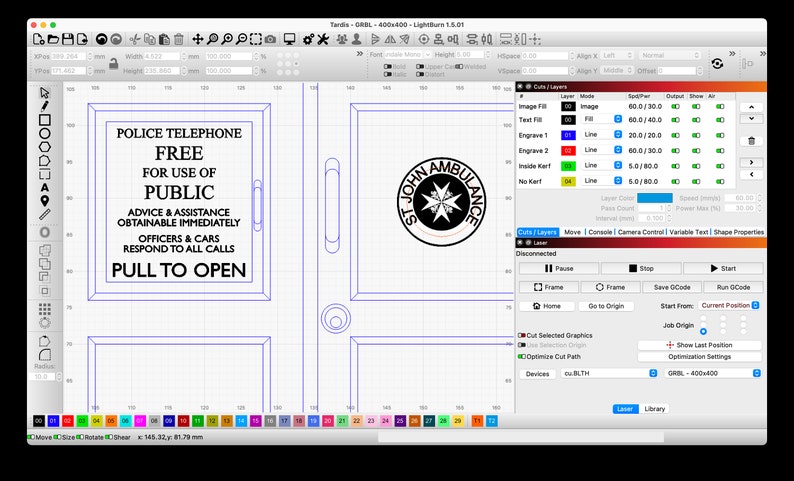Open the Font selection dropdown
The image size is (794, 481).
coord(408,55)
